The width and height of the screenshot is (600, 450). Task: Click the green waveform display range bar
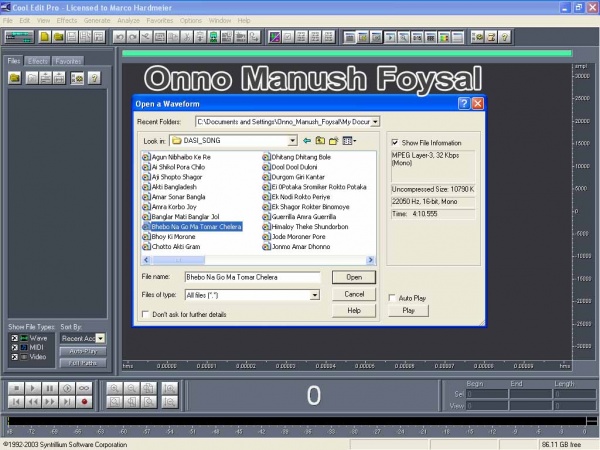pos(347,54)
